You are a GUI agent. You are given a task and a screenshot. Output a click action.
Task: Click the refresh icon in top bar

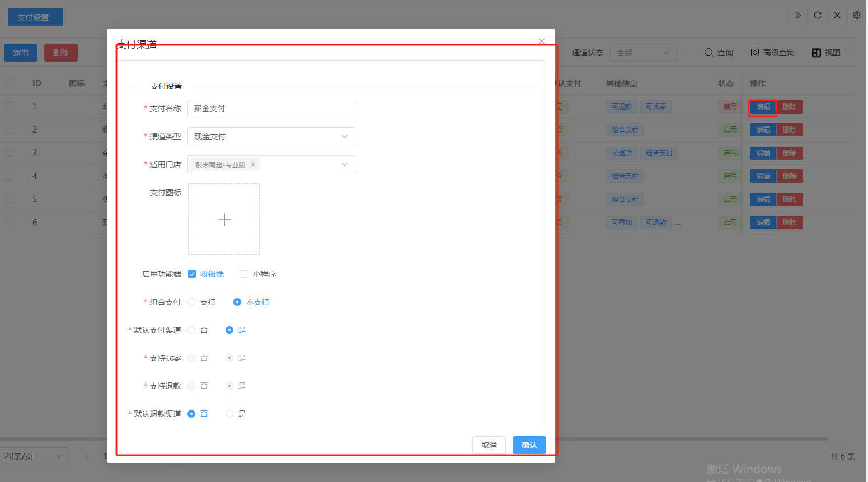click(x=818, y=16)
